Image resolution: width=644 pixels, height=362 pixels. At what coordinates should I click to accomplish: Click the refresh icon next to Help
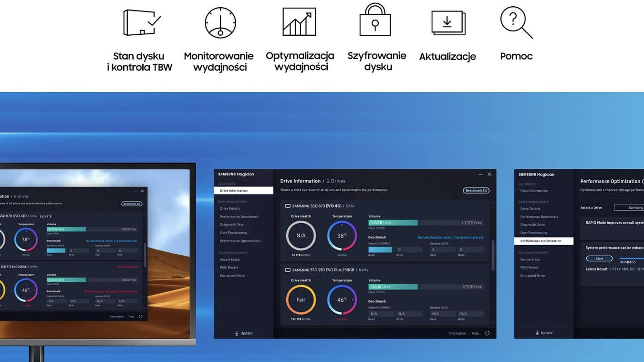tap(487, 333)
